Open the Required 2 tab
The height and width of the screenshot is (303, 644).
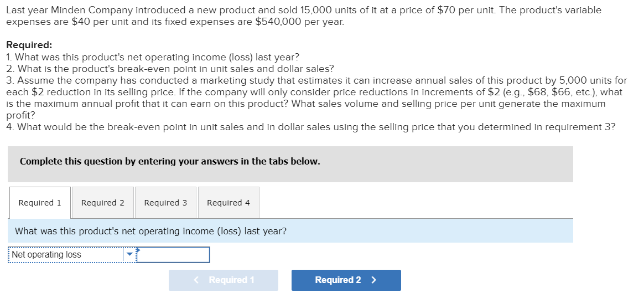(103, 203)
